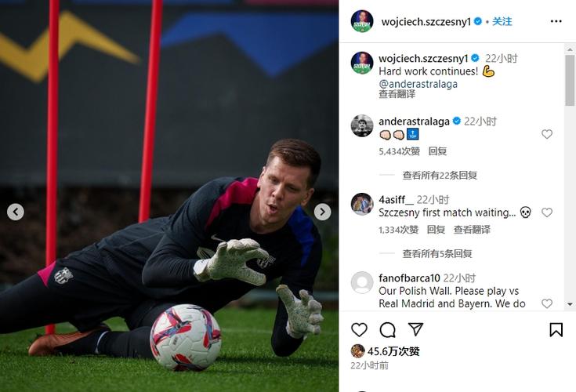Like fanofbarca10's comment heart

[x=547, y=303]
